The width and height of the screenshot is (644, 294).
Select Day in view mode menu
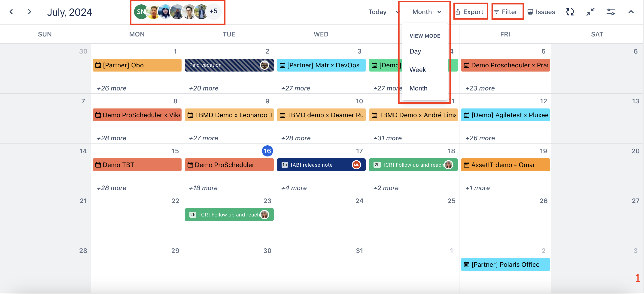coord(415,51)
